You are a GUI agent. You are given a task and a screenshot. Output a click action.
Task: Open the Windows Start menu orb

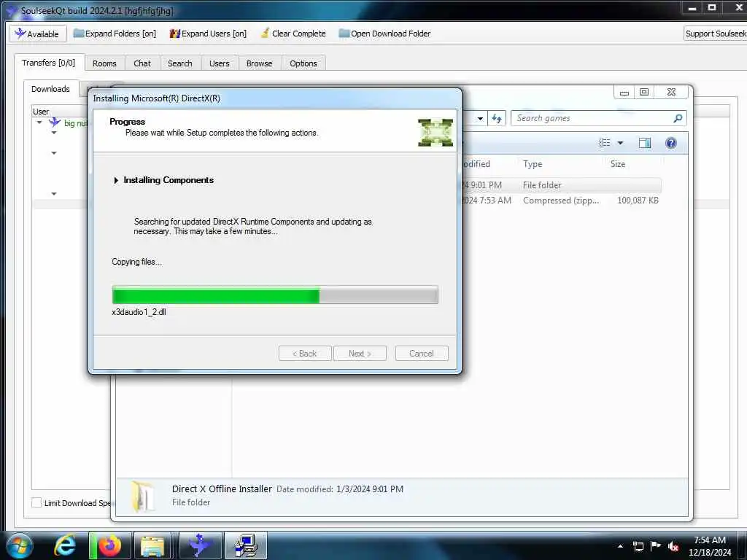[20, 545]
